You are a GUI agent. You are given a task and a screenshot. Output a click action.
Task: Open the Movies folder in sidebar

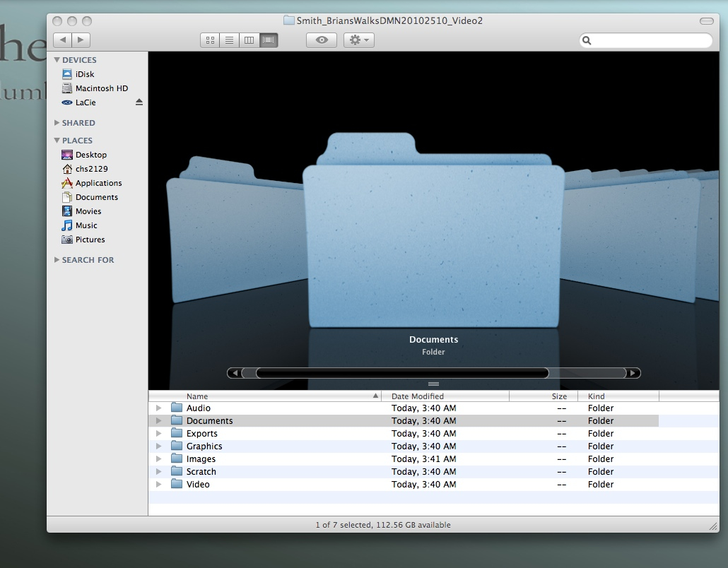88,211
